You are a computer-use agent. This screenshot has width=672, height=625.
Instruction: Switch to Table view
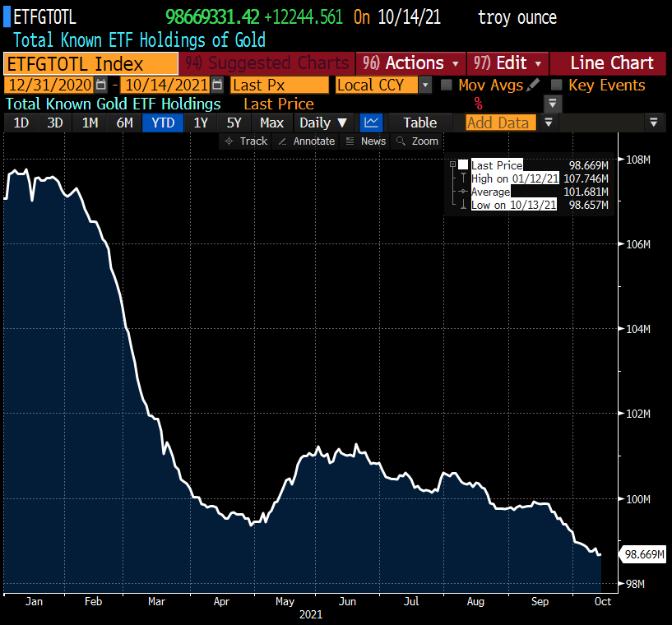coord(420,123)
